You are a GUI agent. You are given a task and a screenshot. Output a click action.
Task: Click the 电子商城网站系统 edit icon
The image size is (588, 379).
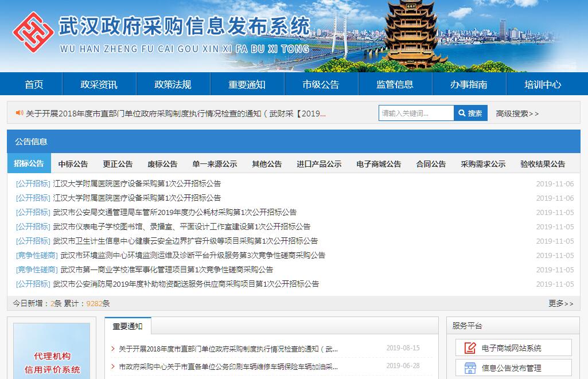(x=470, y=348)
